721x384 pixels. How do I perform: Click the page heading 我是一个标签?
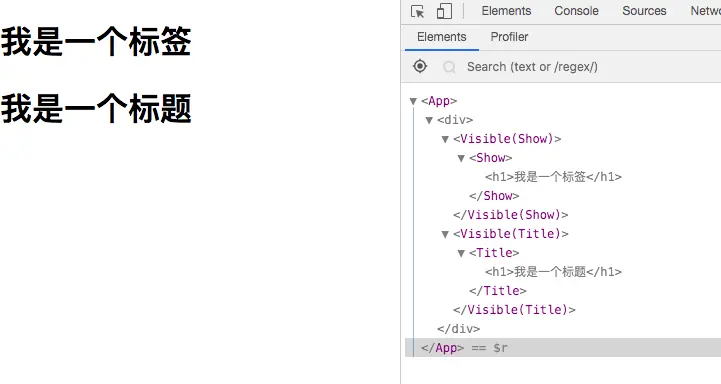(x=96, y=41)
